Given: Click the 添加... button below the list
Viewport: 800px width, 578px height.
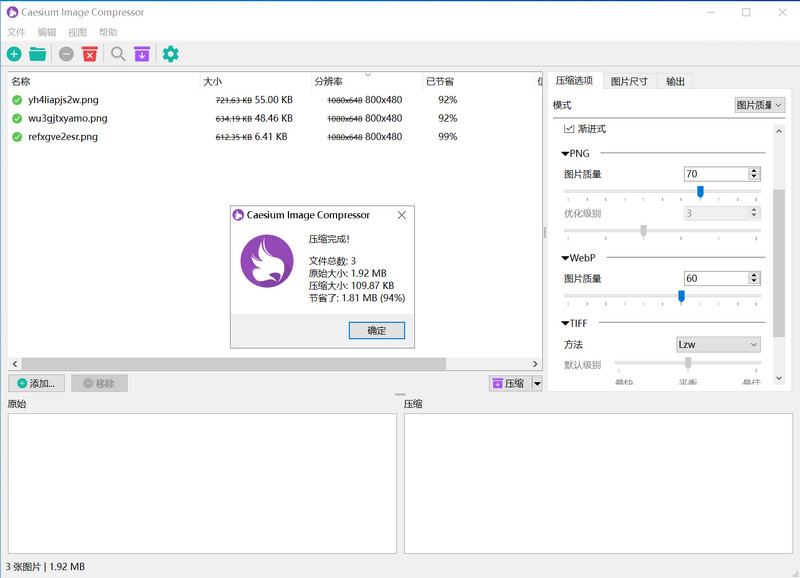Looking at the screenshot, I should click(x=37, y=383).
